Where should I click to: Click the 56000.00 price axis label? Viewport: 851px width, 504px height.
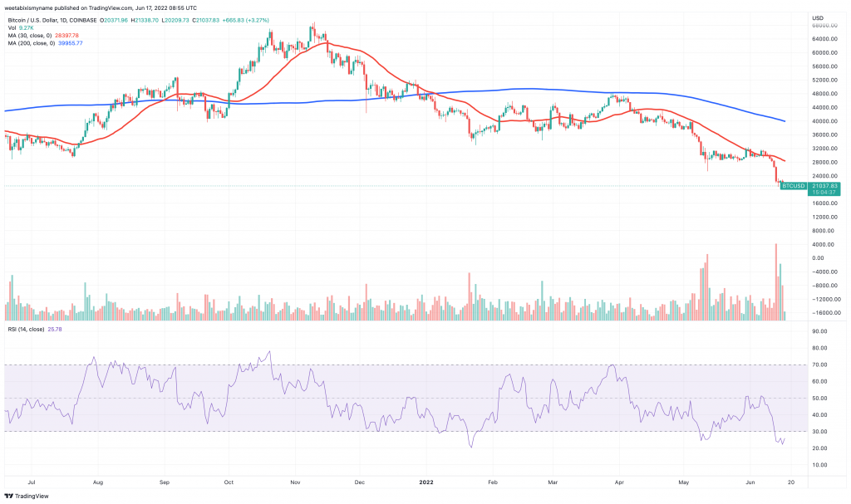click(825, 66)
